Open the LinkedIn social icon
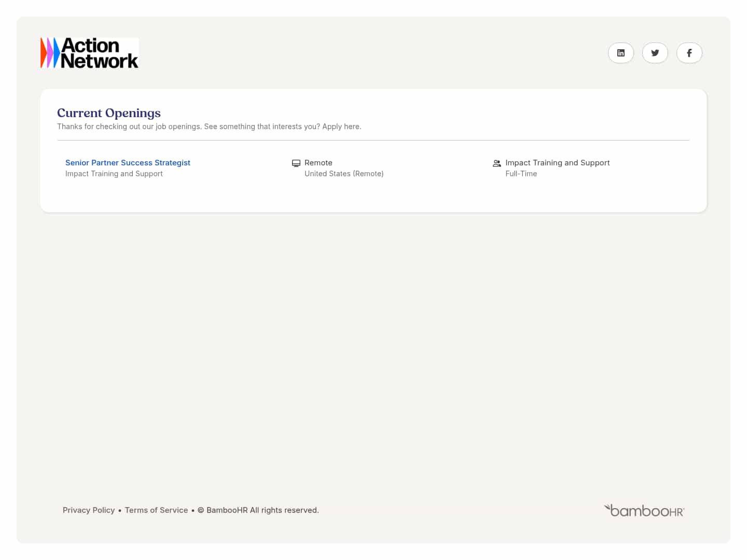747x560 pixels. (x=620, y=53)
